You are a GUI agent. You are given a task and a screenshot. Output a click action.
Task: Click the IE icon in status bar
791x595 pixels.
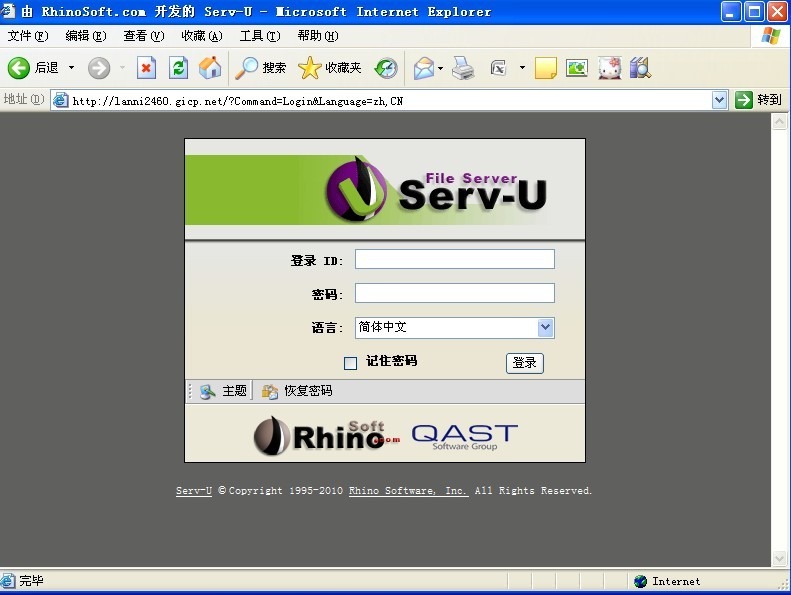(8, 581)
